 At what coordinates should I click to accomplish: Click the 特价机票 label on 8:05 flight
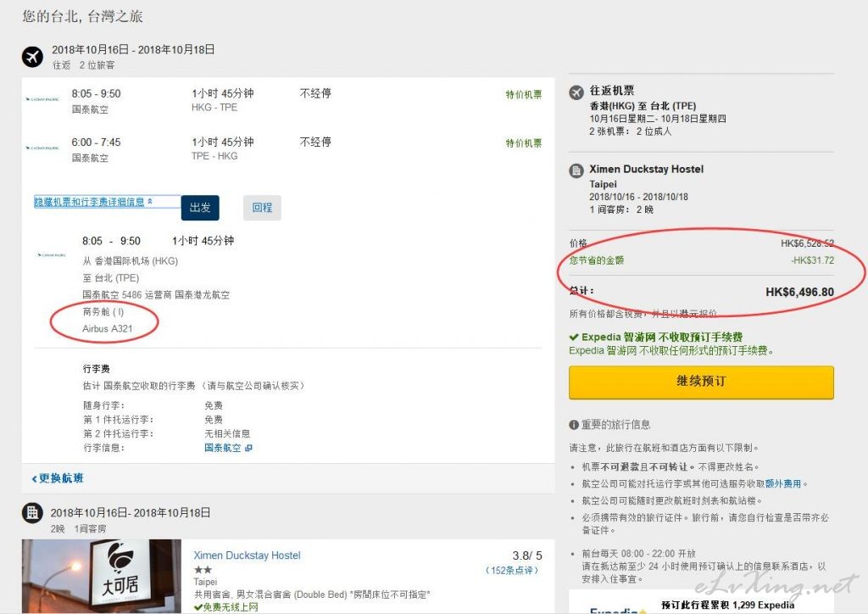[524, 95]
